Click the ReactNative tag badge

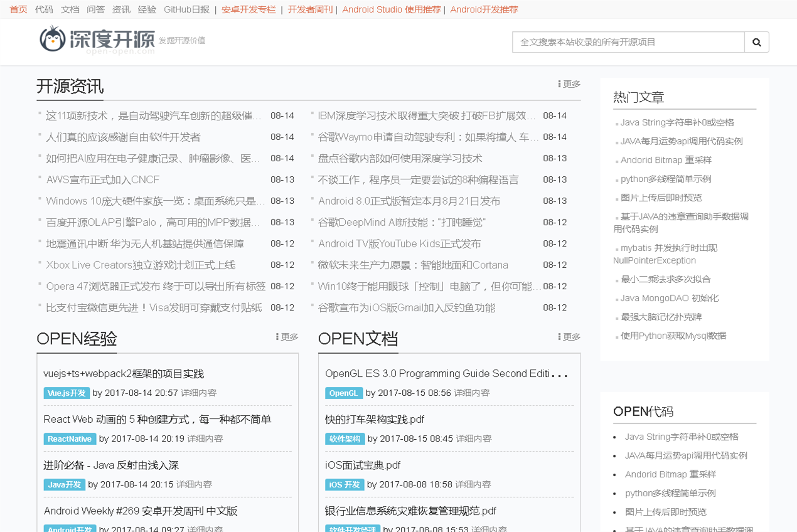click(70, 439)
